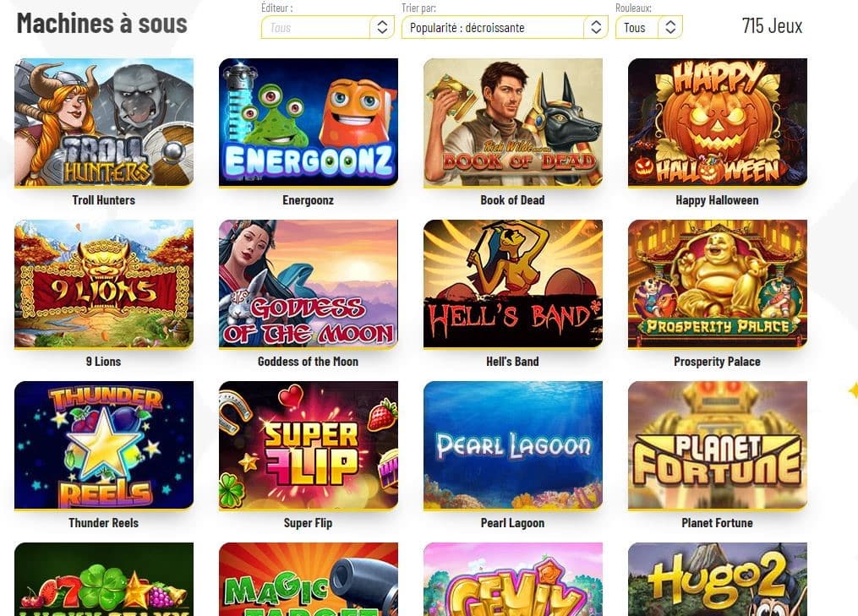This screenshot has height=616, width=858.
Task: Select the Planet Fortune robot thumbnail
Action: (x=718, y=445)
